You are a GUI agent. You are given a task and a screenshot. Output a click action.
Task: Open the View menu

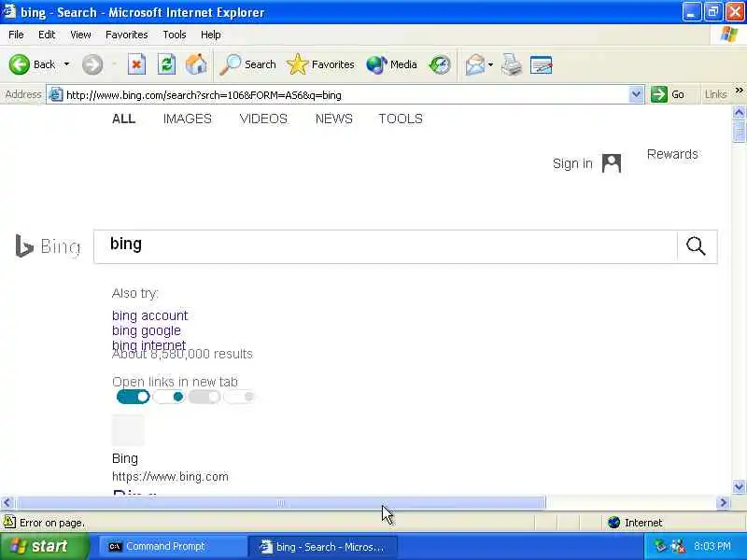(x=80, y=35)
